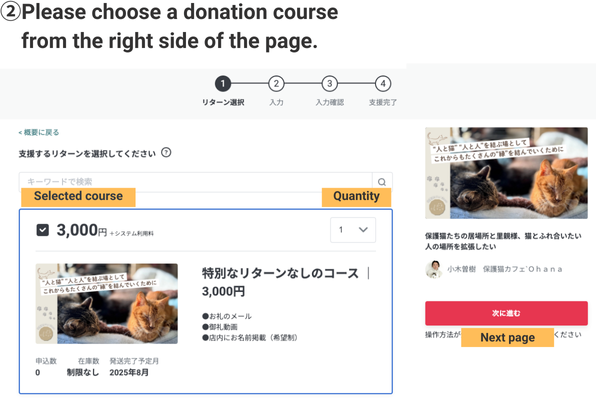Click the キーワードで検索 search field
Viewport: 600px width, 414px height.
195,181
